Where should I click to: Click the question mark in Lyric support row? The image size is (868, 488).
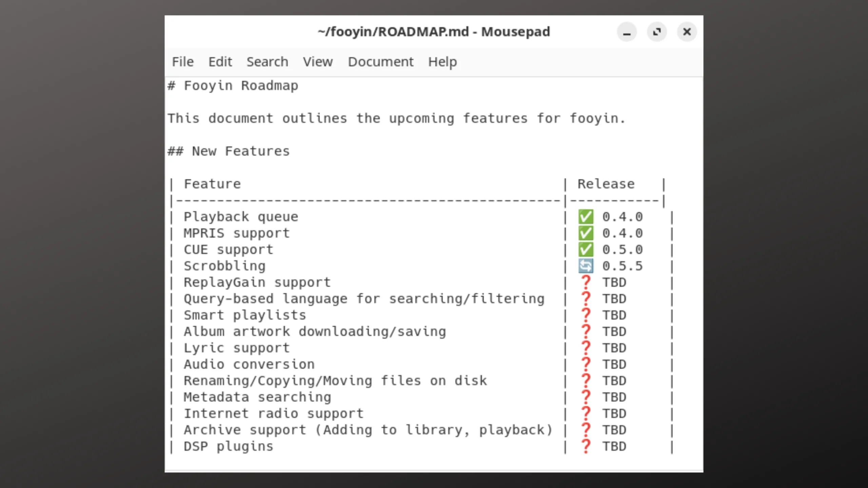tap(586, 348)
